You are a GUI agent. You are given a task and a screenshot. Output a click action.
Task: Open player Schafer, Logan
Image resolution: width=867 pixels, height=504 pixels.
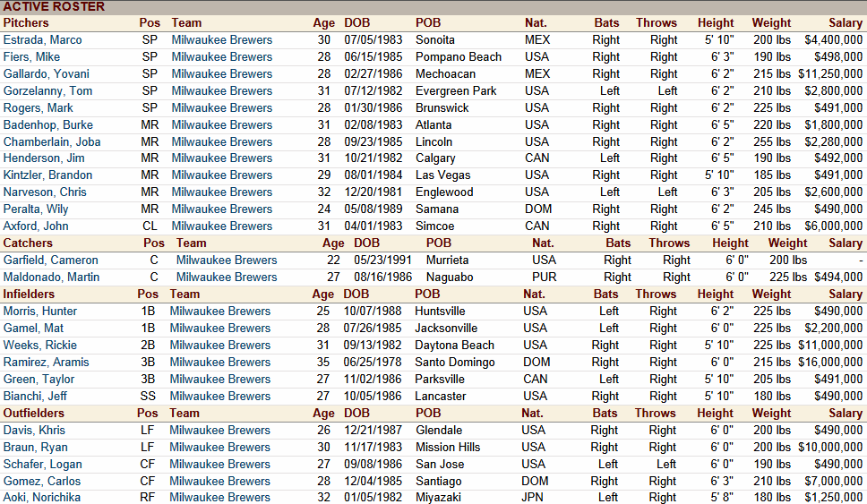43,465
